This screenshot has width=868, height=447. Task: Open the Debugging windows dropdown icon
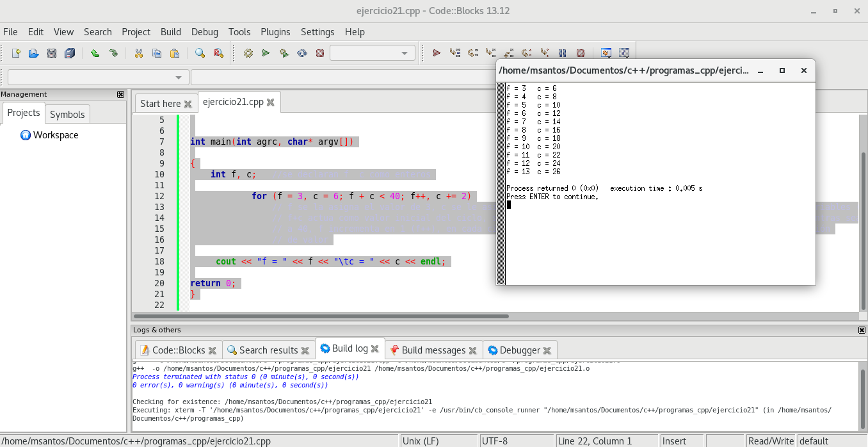click(x=606, y=53)
